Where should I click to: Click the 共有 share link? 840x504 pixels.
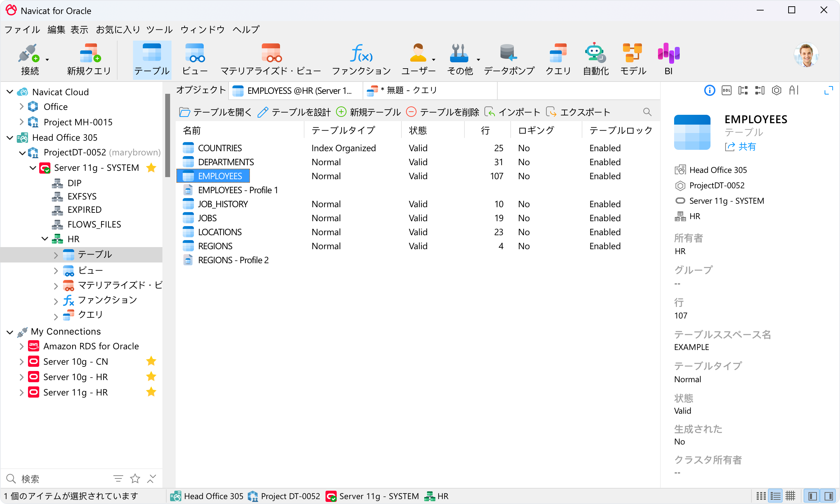(740, 147)
